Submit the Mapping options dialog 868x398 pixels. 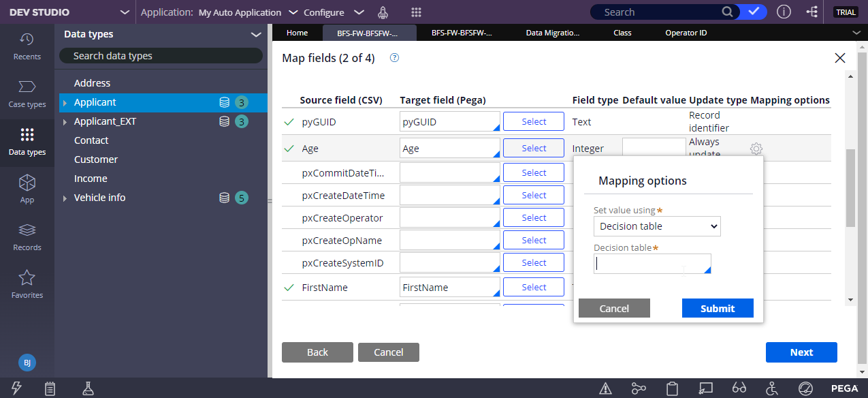(x=718, y=308)
